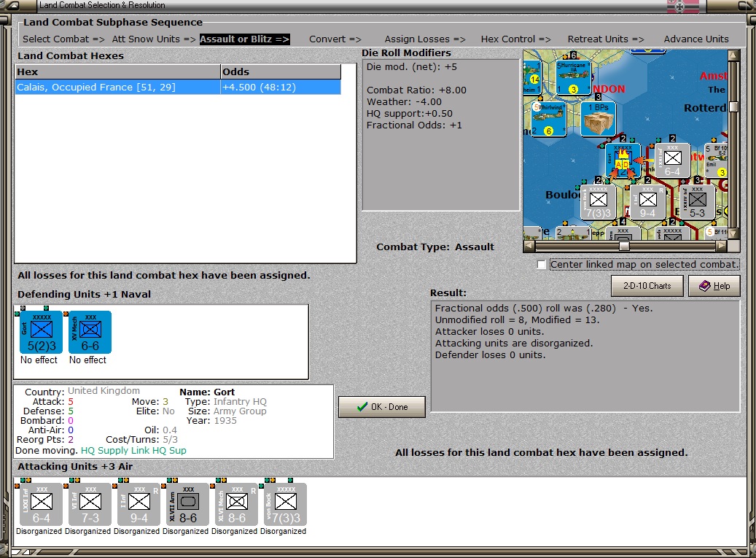Screen dimensions: 756x558
Task: Select the XV Mech 6-6 defending unit
Action: [90, 333]
